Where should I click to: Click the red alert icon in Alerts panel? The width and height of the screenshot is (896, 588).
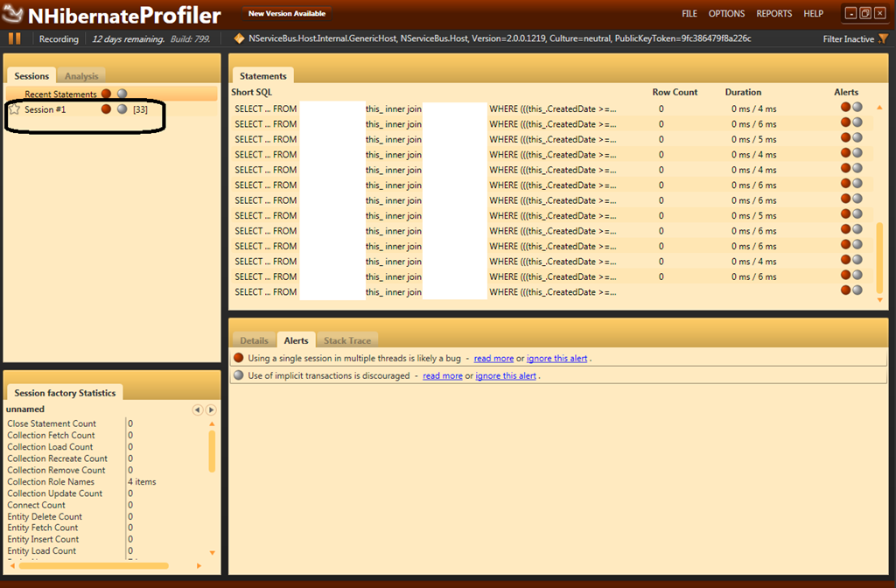point(238,358)
